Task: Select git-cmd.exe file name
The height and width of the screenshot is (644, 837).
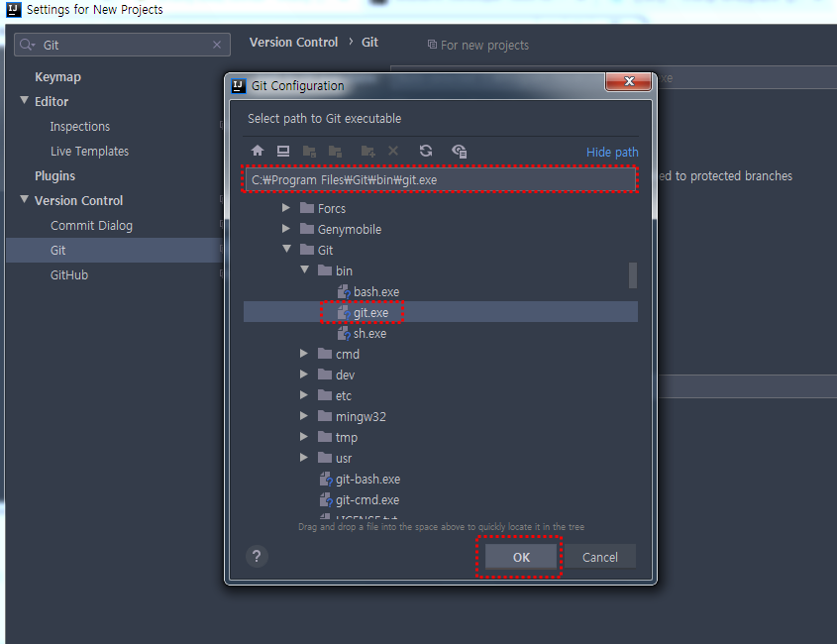Action: 367,500
